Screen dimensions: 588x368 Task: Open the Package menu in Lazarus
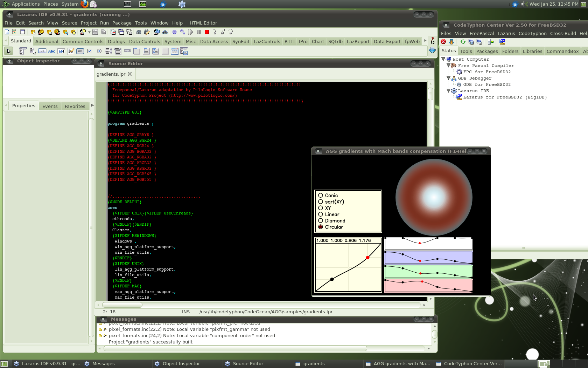[x=122, y=23]
